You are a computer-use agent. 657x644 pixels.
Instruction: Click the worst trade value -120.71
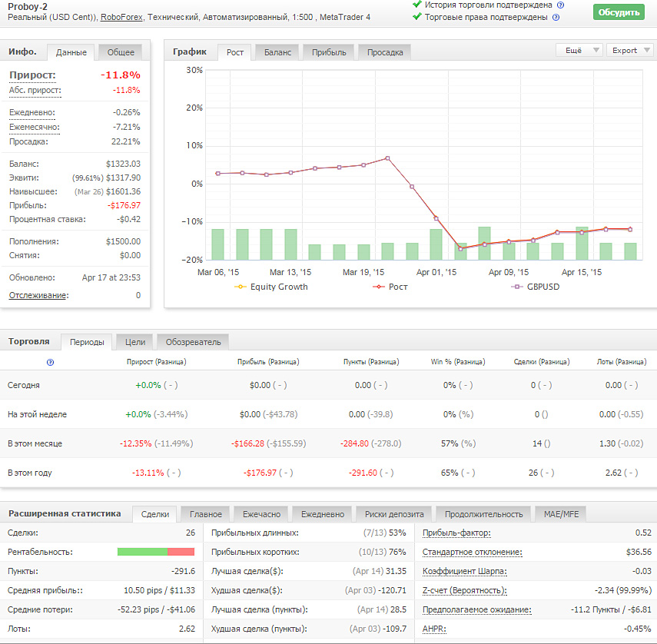pos(392,590)
